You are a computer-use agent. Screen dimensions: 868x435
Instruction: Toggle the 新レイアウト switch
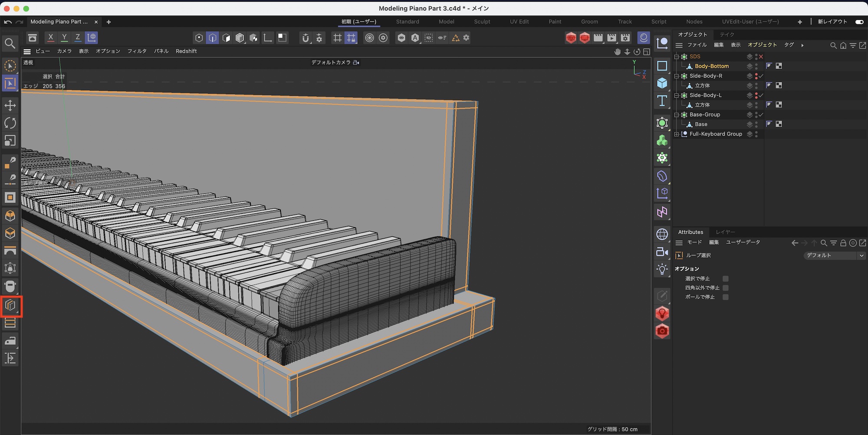859,22
